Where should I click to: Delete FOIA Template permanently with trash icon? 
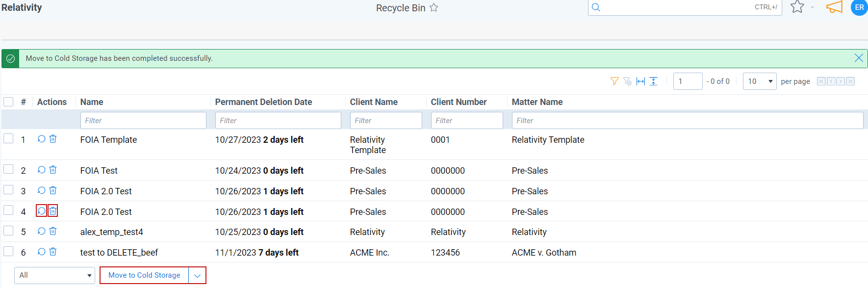(x=53, y=139)
